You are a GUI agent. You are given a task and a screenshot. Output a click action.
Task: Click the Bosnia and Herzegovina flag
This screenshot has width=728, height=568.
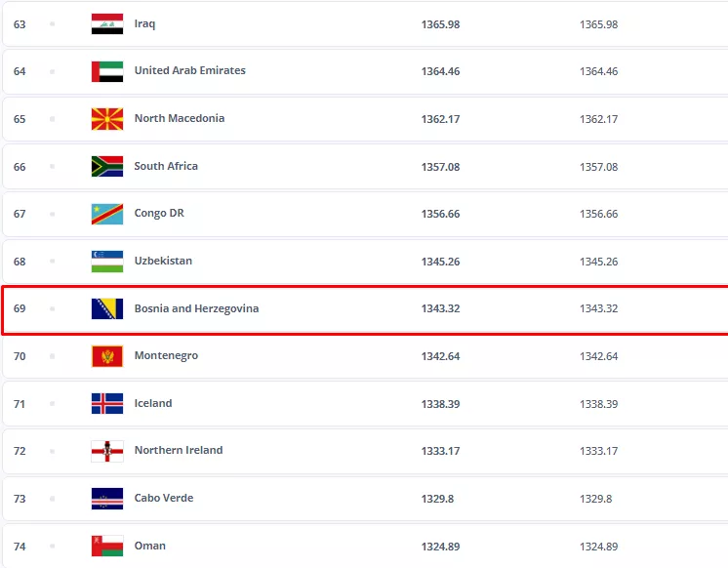click(106, 309)
